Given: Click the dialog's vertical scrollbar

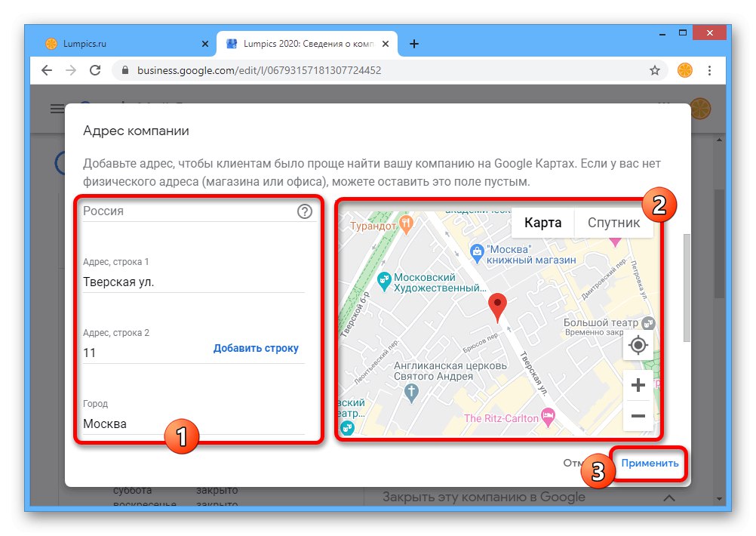Looking at the screenshot, I should [687, 288].
